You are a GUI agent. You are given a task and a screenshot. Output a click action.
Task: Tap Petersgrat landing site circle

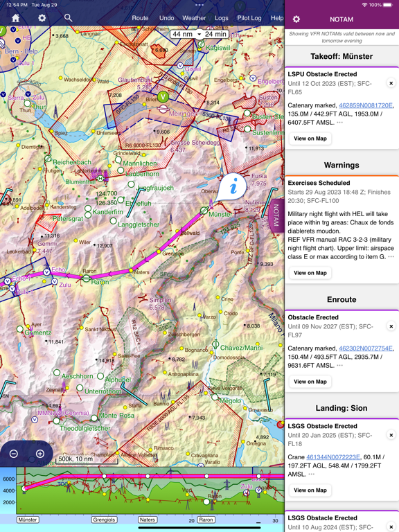(x=88, y=215)
